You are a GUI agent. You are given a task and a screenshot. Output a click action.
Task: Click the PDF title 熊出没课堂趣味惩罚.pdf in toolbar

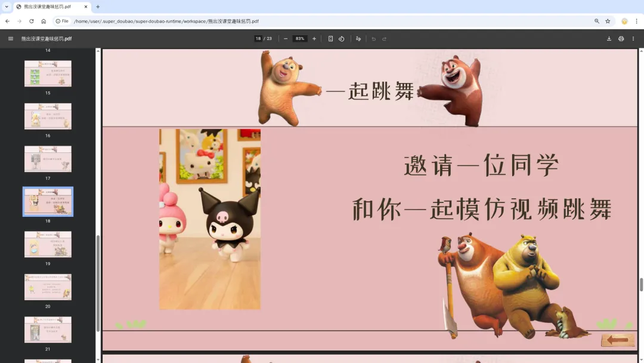coord(47,39)
